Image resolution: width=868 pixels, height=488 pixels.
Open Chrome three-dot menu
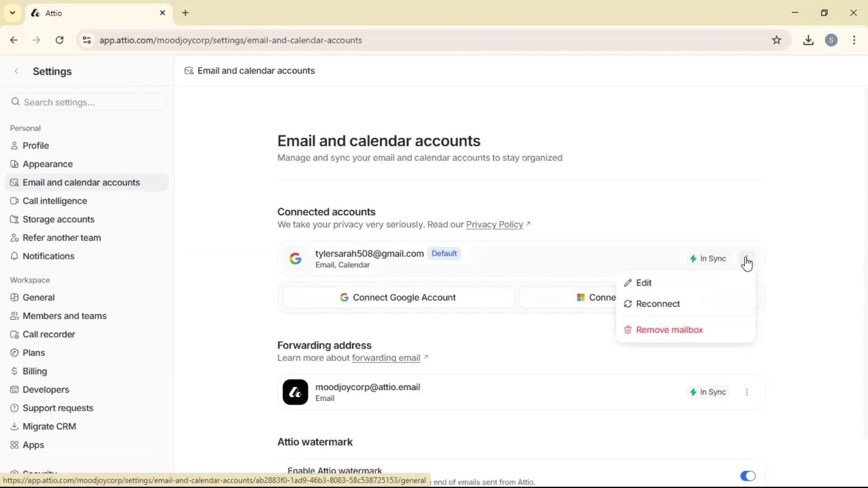coord(854,40)
